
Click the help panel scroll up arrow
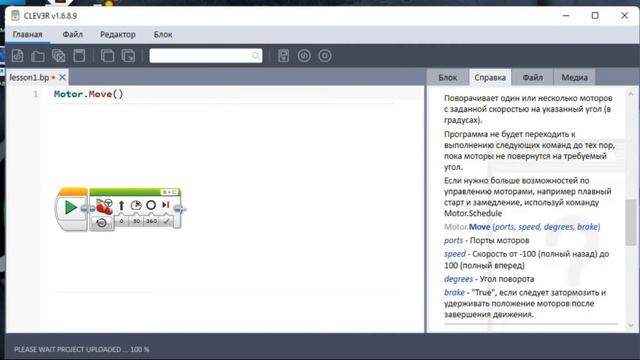(x=631, y=94)
